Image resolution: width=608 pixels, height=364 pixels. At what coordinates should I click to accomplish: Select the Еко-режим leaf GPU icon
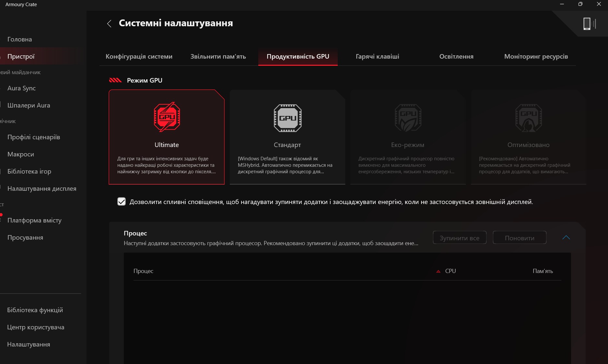point(408,118)
